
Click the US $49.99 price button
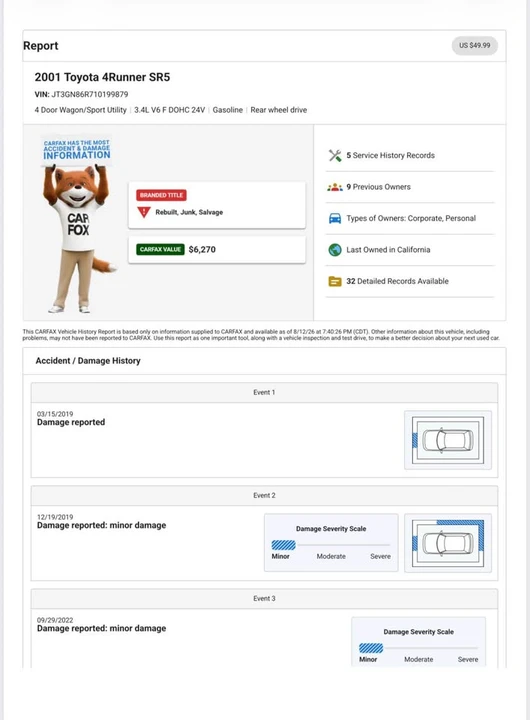pos(474,45)
